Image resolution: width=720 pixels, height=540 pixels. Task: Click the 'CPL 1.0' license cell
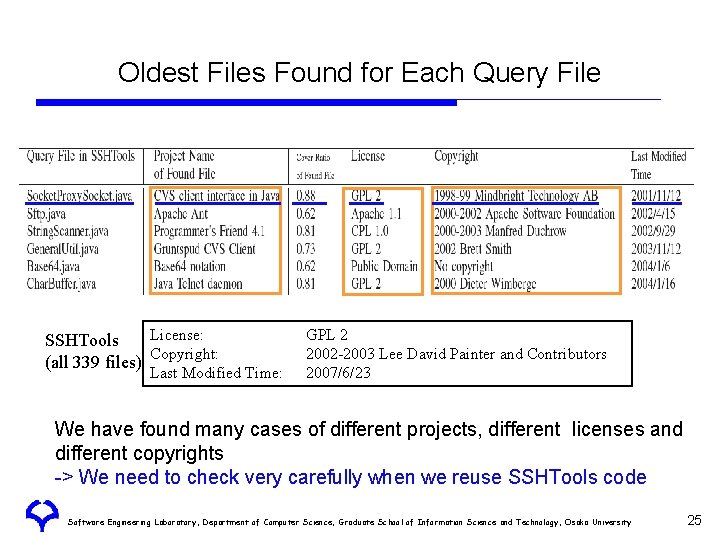point(370,231)
